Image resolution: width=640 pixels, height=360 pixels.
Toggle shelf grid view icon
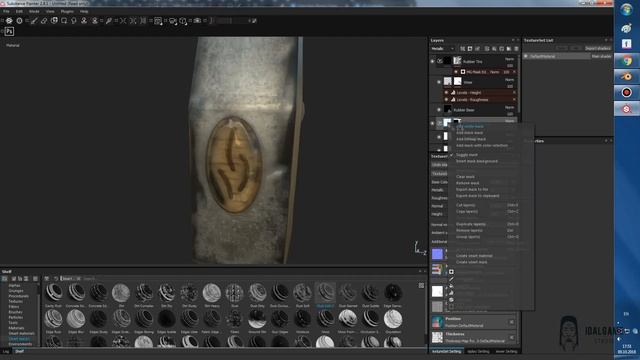421,286
